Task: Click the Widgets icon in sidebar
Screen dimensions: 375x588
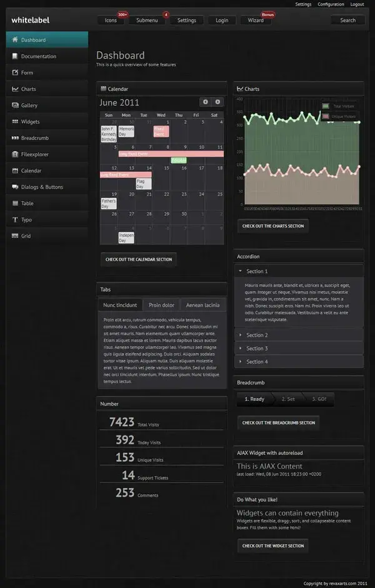Action: point(15,122)
